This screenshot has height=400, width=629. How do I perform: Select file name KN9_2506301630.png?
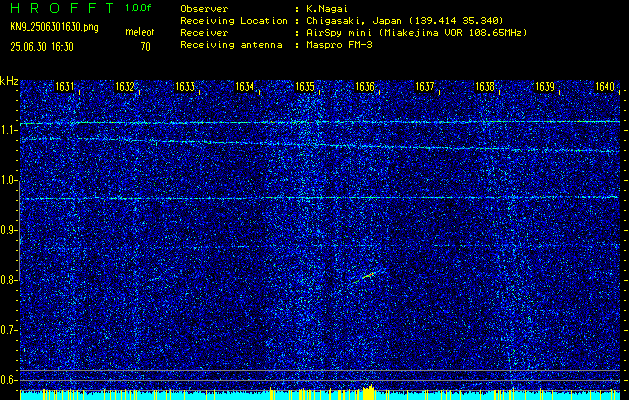[54, 27]
